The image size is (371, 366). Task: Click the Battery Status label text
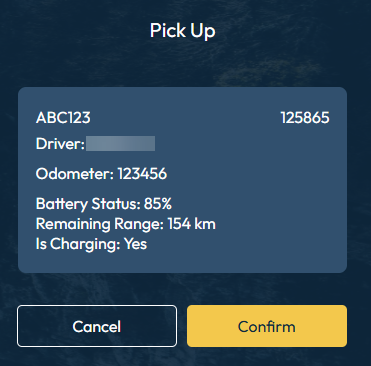point(88,204)
